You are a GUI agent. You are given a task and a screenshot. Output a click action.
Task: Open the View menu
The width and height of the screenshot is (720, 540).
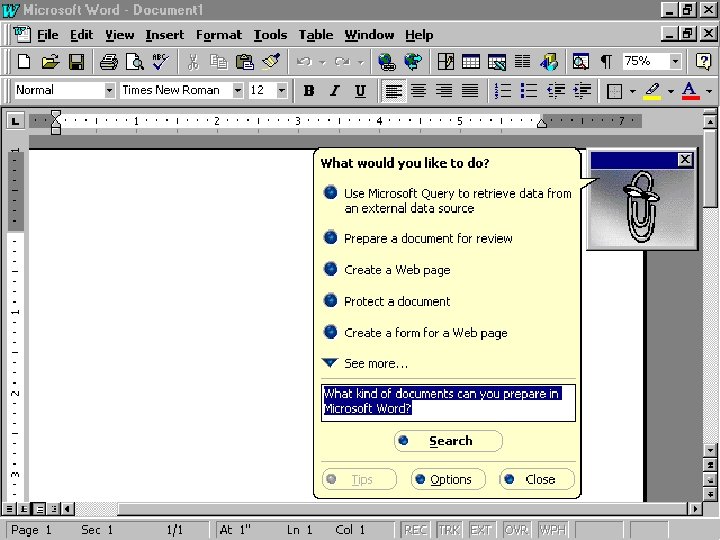119,35
